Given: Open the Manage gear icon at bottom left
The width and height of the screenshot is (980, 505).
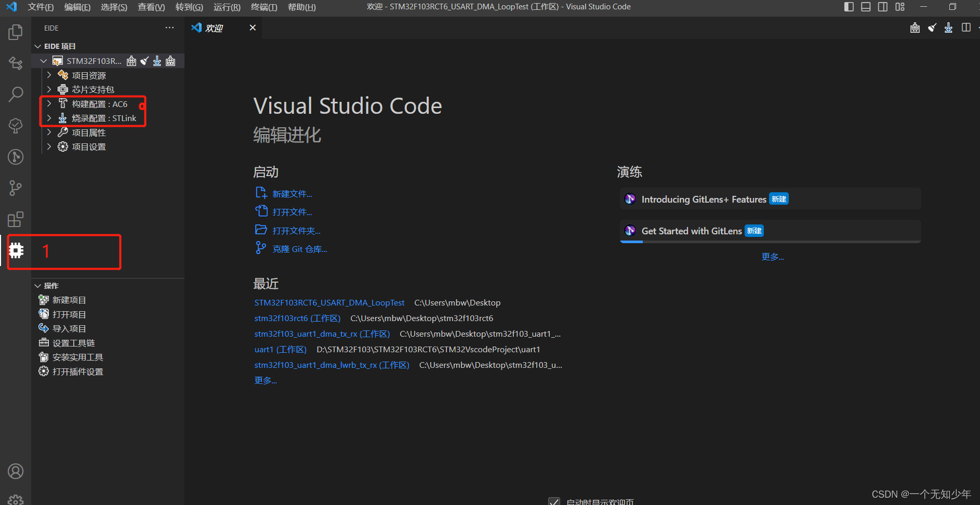Looking at the screenshot, I should 16,500.
